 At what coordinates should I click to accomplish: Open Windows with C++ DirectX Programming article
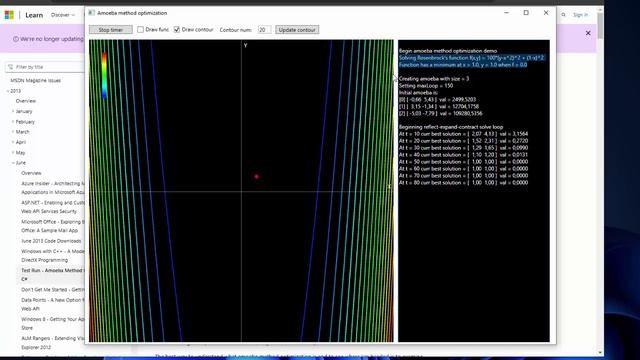coord(53,256)
